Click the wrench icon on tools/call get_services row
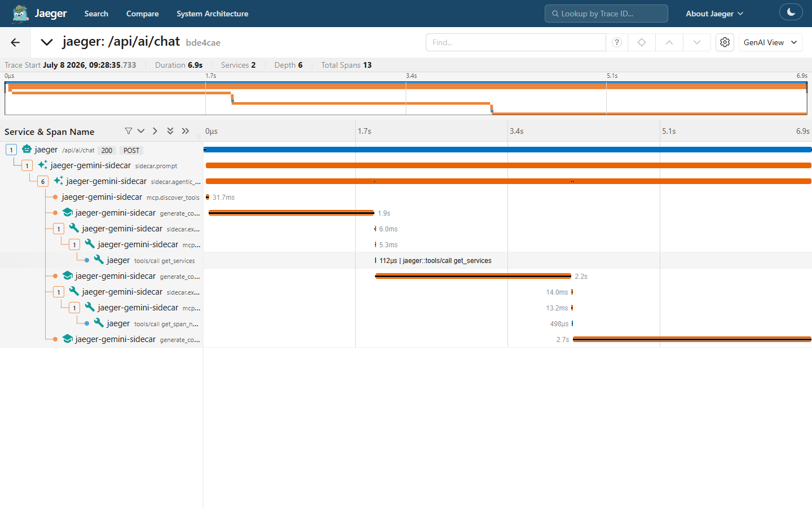812x508 pixels. tap(99, 260)
